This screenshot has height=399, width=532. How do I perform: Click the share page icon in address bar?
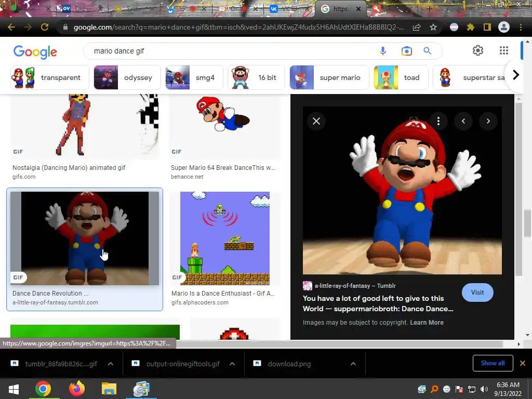(x=417, y=28)
